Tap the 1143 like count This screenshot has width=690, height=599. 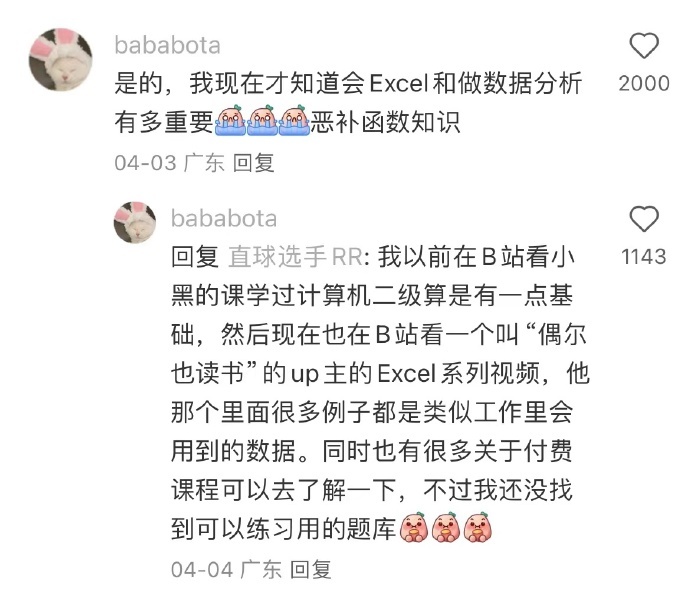click(x=644, y=257)
